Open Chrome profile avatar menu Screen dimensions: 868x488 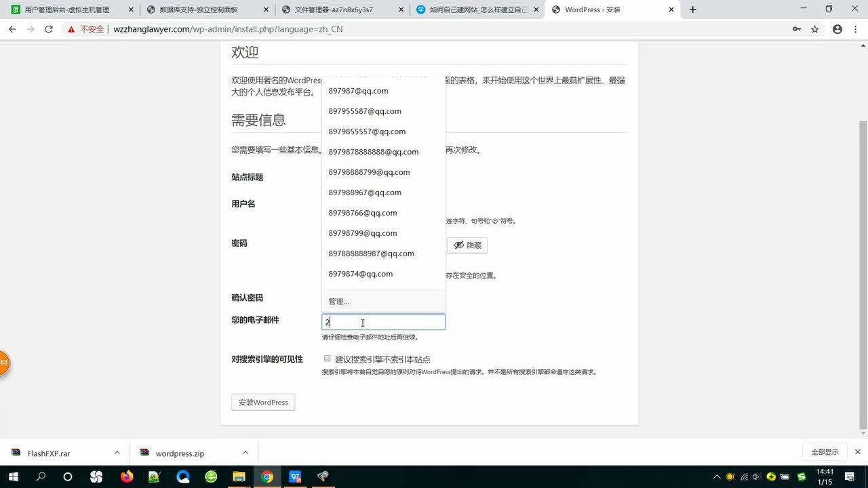point(837,29)
